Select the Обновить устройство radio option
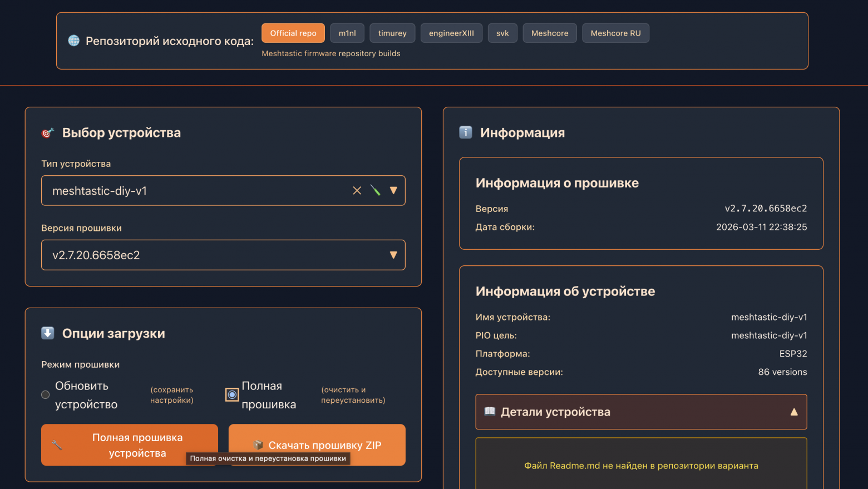Viewport: 868px width, 489px height. 46,395
